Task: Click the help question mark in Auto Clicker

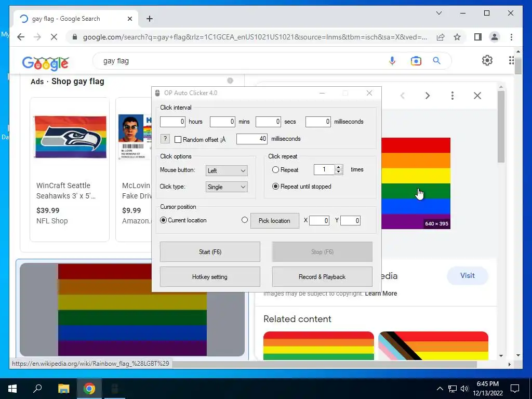Action: (165, 138)
